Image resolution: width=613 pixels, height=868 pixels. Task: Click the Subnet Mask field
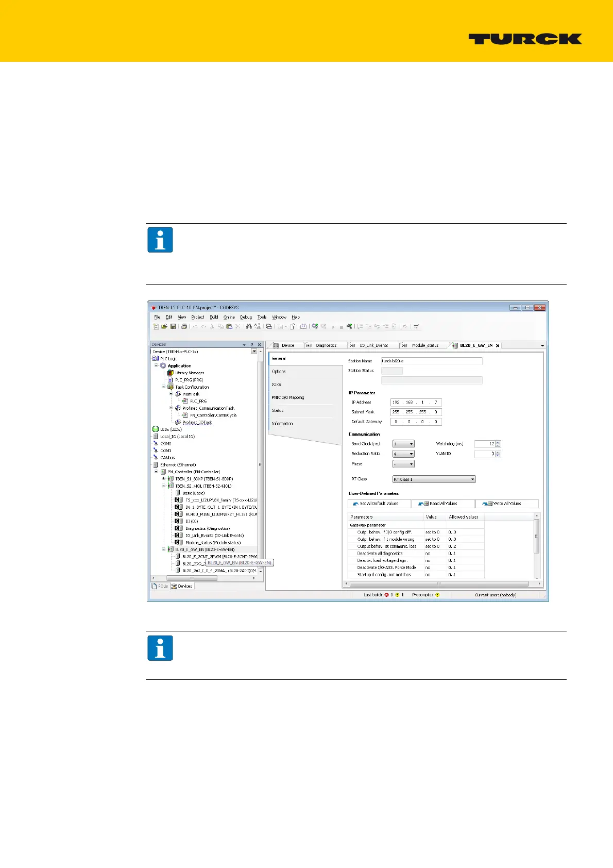tap(416, 412)
